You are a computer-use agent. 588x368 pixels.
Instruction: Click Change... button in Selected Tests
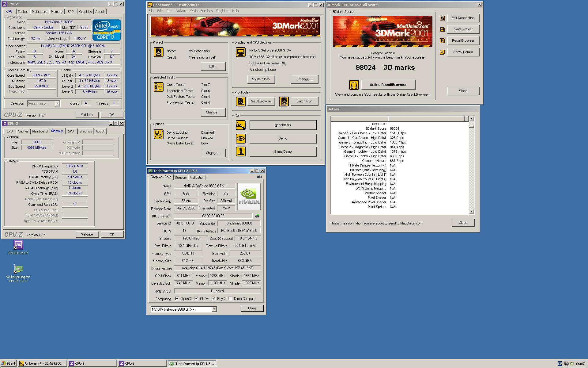[213, 112]
